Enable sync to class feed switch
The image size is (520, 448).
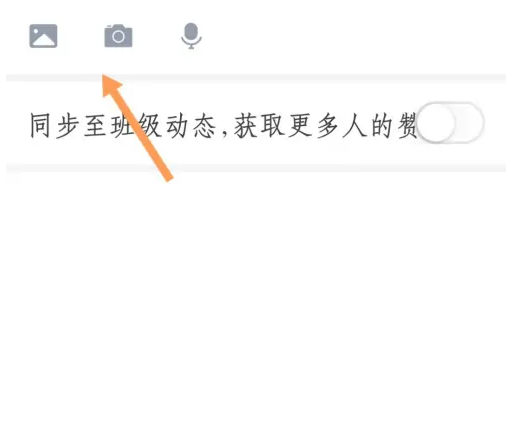[x=450, y=123]
